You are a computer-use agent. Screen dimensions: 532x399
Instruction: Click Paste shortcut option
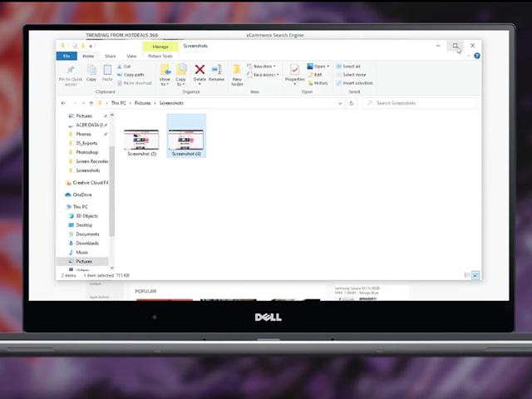(x=135, y=83)
